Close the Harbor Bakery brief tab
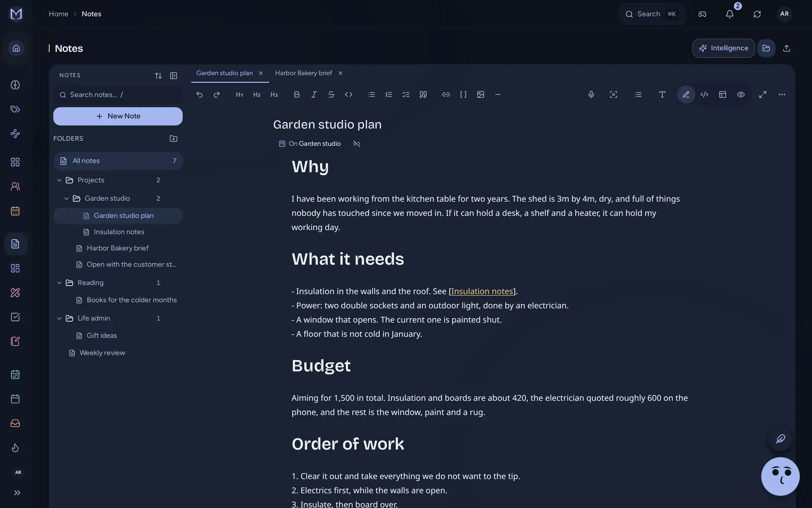The width and height of the screenshot is (812, 508). pyautogui.click(x=341, y=73)
